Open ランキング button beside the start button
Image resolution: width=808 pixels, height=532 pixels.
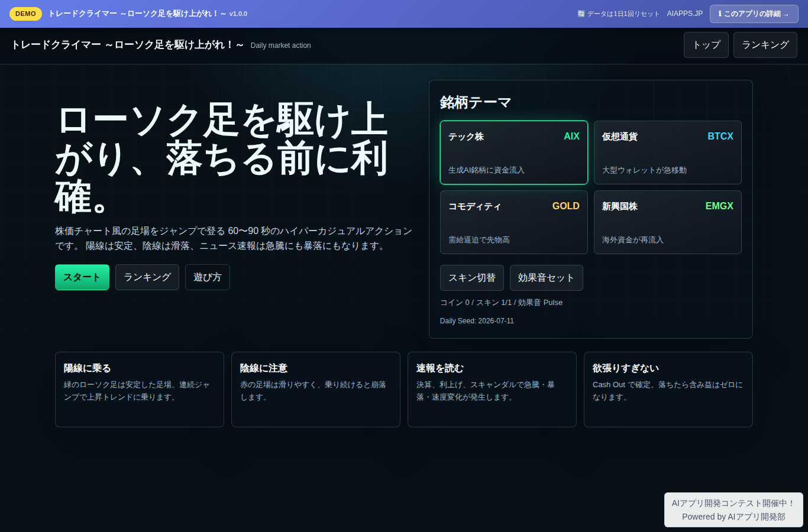point(147,277)
